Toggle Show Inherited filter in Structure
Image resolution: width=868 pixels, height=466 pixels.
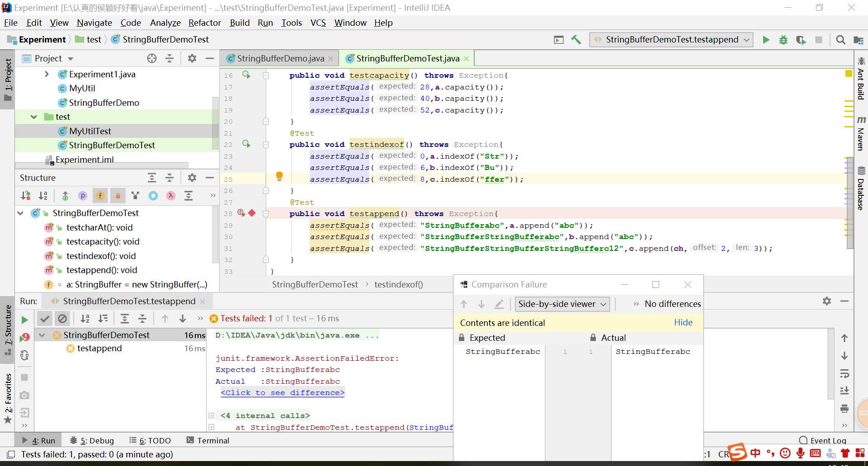[x=135, y=196]
